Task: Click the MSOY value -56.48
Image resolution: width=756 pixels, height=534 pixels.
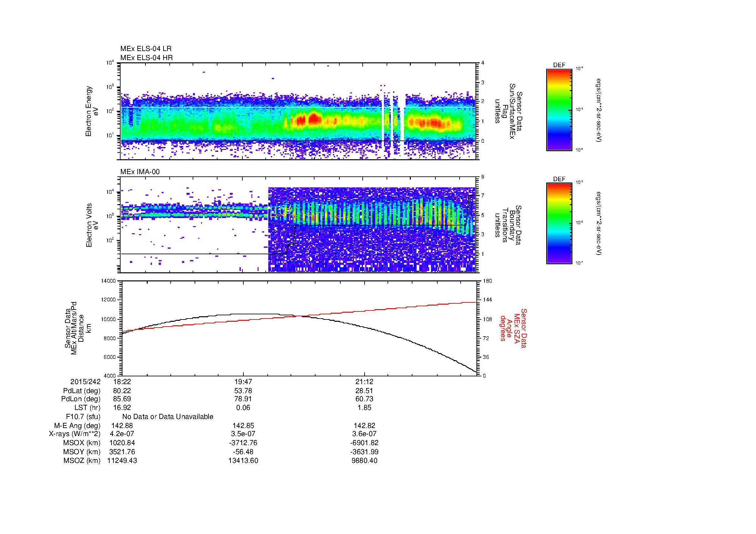Action: 243,452
